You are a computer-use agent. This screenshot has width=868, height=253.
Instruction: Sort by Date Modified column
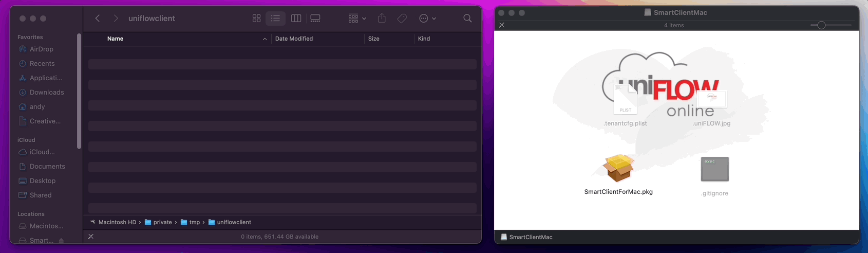tap(294, 39)
